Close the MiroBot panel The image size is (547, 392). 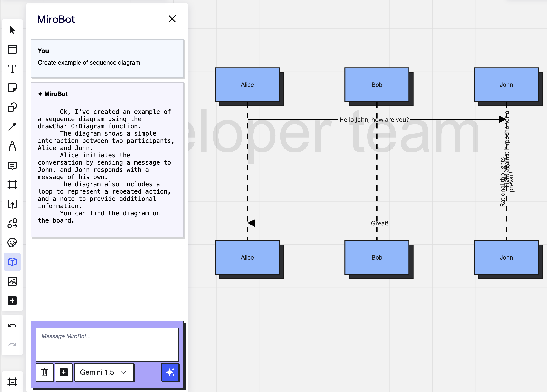click(x=172, y=19)
